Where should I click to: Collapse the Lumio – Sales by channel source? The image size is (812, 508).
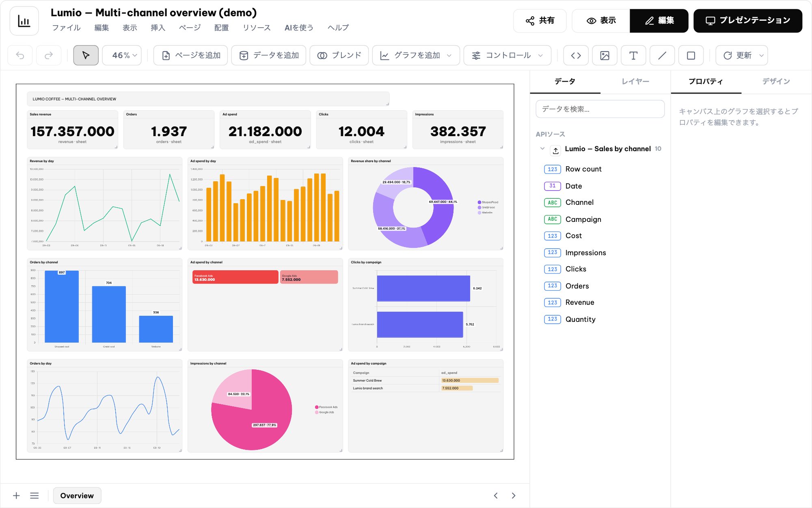[x=542, y=149]
